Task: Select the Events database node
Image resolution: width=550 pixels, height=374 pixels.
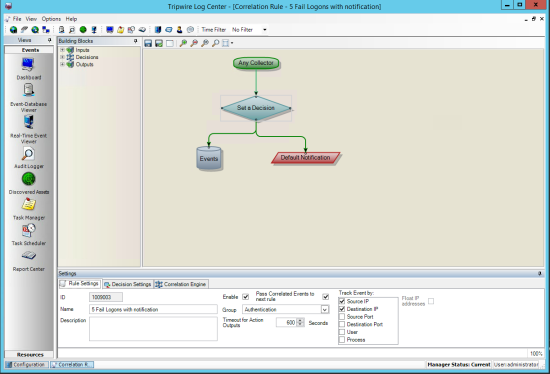Action: pyautogui.click(x=209, y=159)
